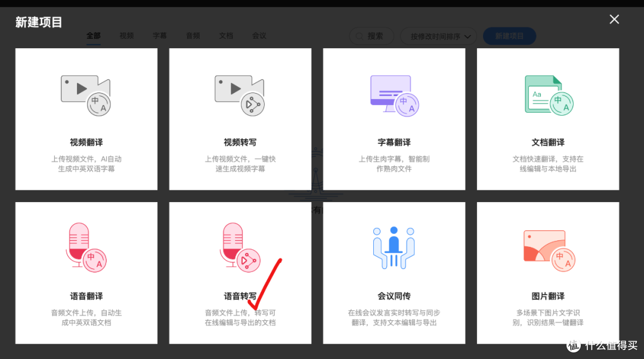The image size is (644, 359).
Task: Click the 视频翻译 video camera icon
Action: coord(86,95)
